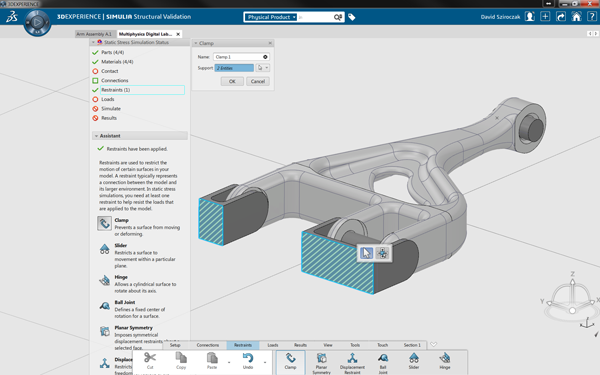The height and width of the screenshot is (375, 600).
Task: Click the Paste icon in action bar
Action: tap(212, 358)
